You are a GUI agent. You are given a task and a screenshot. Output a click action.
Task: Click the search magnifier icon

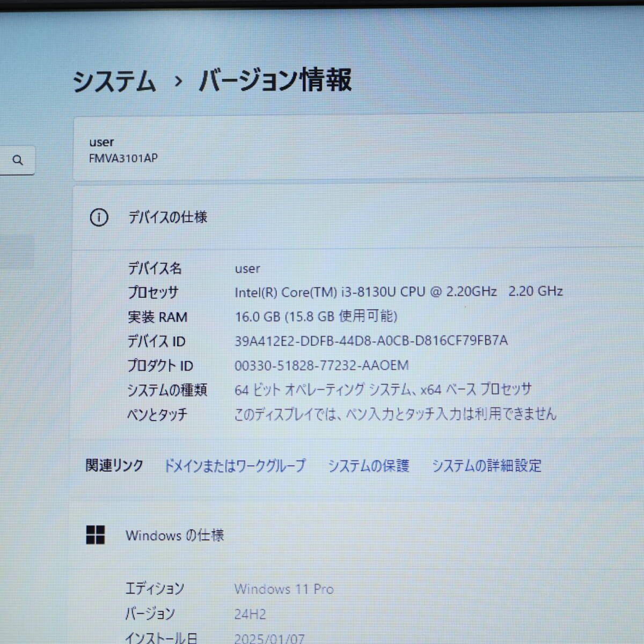coord(18,160)
